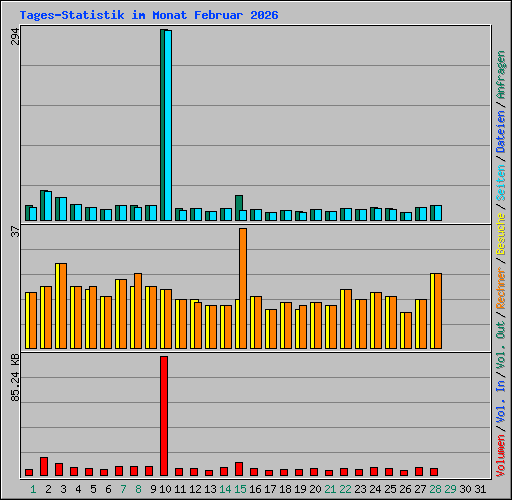Click the 'Dateien' legend label
The height and width of the screenshot is (500, 512).
tap(501, 131)
